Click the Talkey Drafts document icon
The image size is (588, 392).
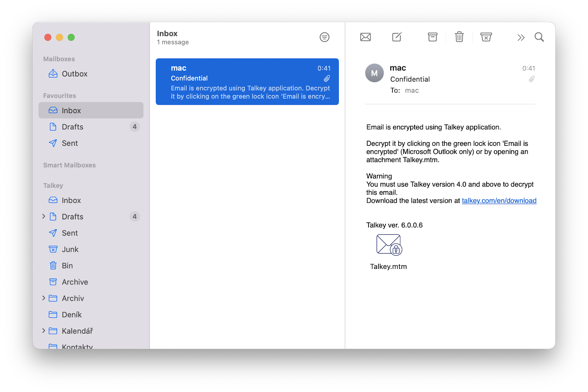pyautogui.click(x=53, y=216)
